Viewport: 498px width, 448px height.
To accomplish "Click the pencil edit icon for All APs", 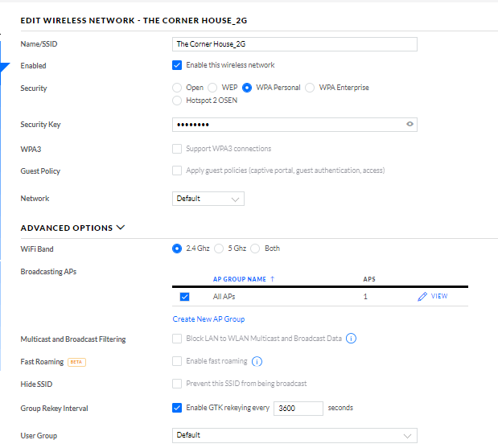I will coord(422,297).
